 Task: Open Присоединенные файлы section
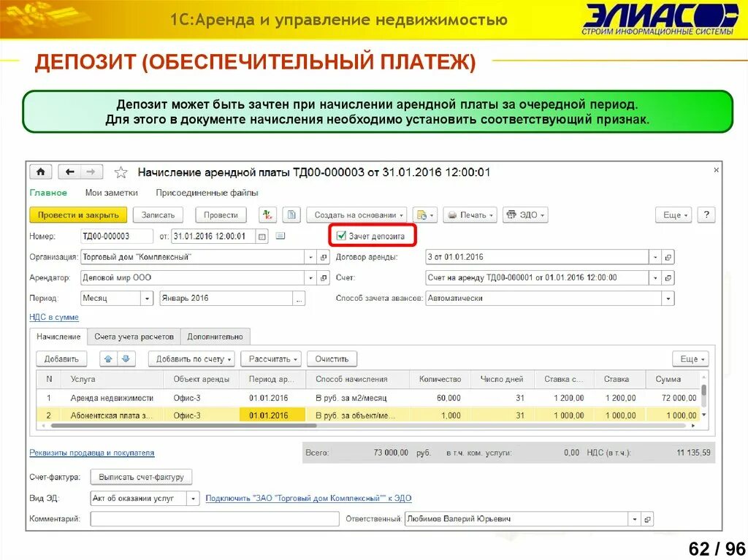[x=207, y=193]
